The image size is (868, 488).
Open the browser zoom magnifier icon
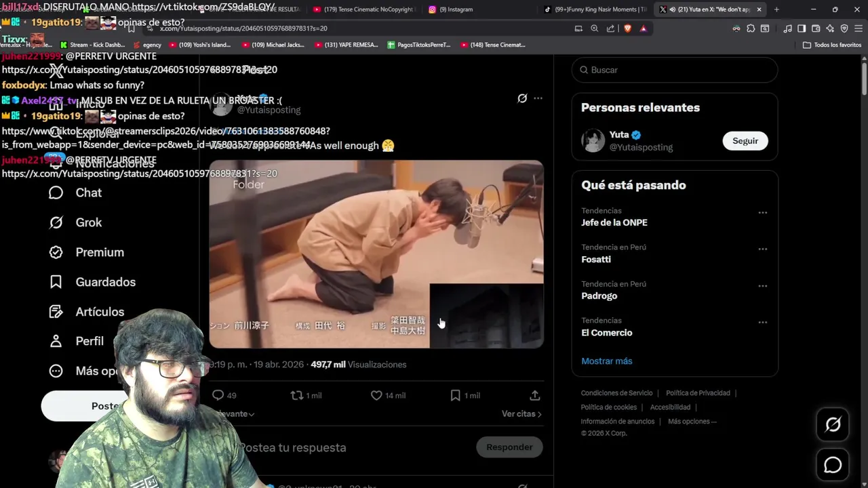coord(595,28)
